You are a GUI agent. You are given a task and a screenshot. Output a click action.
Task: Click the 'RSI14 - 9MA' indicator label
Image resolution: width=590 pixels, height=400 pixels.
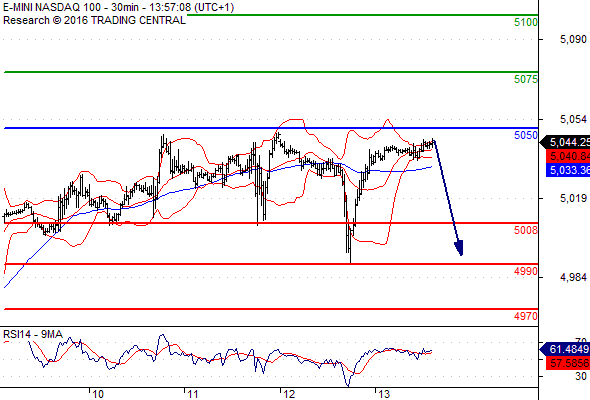pyautogui.click(x=33, y=334)
